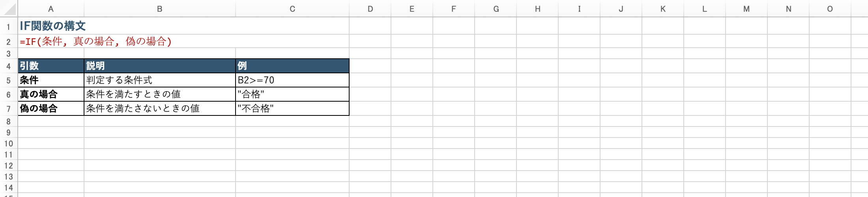The height and width of the screenshot is (197, 868).
Task: Select the '真の場合' cell
Action: pos(51,94)
